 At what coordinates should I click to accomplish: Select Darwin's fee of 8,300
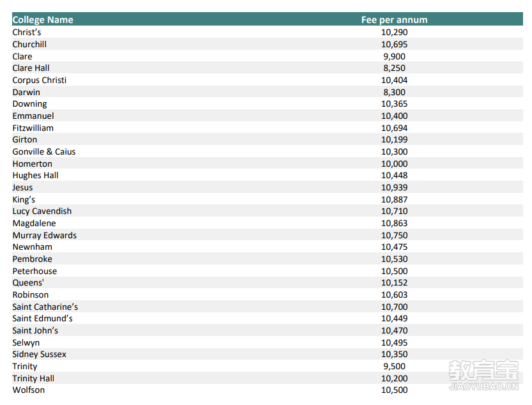395,92
